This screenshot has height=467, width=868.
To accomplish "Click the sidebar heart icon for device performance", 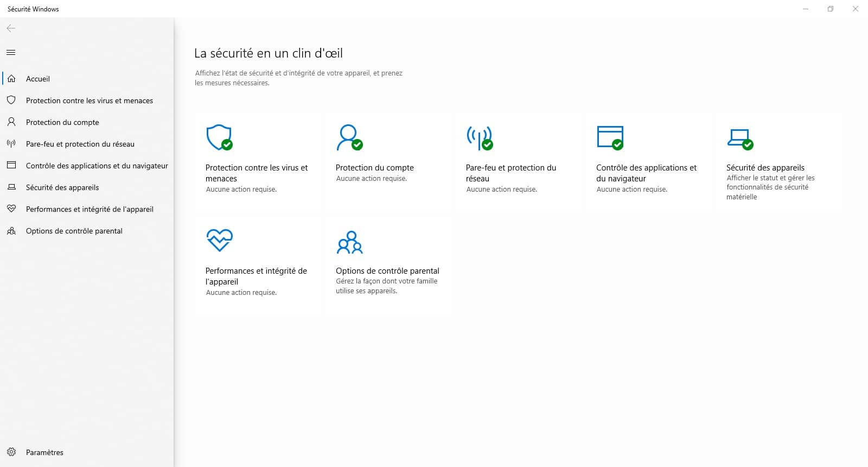I will (x=11, y=209).
